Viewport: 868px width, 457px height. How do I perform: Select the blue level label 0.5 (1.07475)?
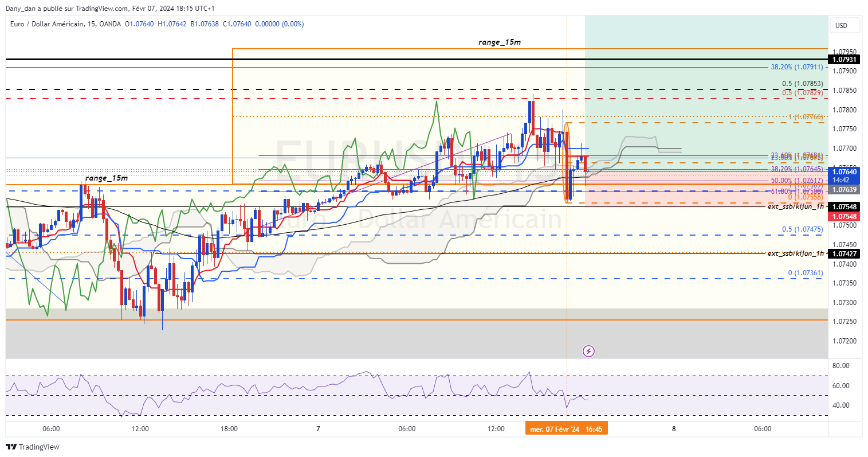point(803,229)
